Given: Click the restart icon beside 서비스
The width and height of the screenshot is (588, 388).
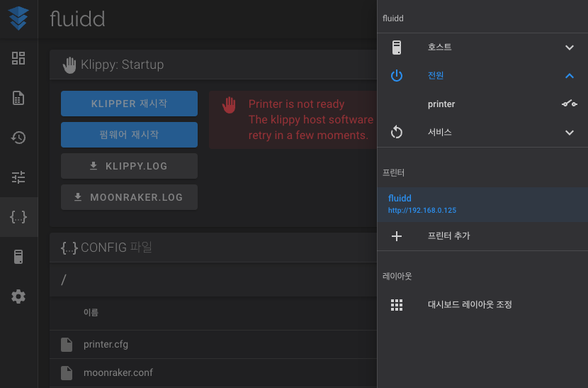Looking at the screenshot, I should point(397,132).
